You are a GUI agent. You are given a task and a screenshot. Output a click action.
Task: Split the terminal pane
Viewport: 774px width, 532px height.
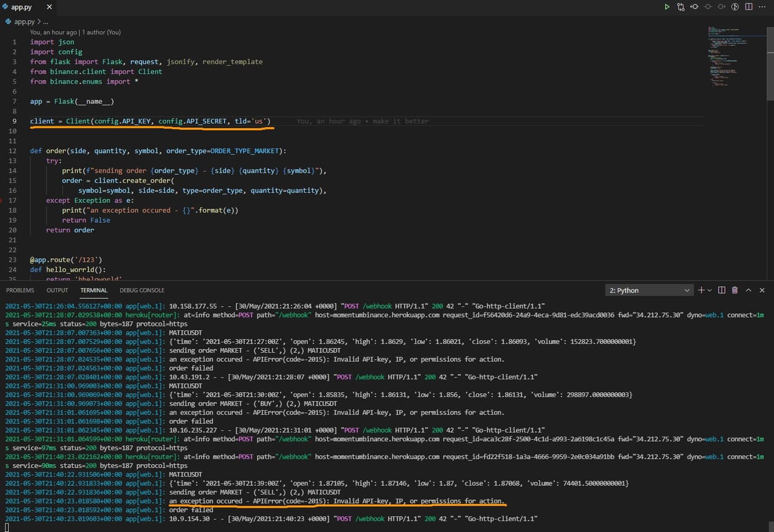coord(721,291)
